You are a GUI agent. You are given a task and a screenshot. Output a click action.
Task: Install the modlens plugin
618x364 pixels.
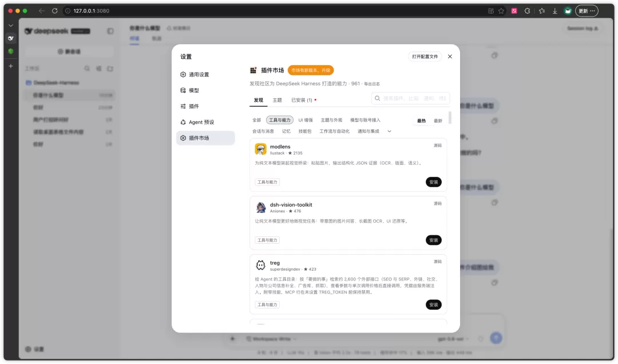[434, 182]
